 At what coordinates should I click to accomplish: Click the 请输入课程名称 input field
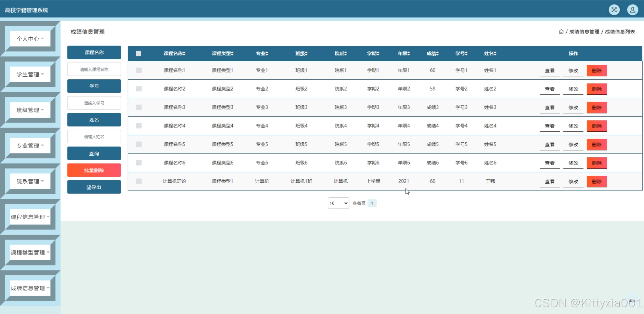(94, 69)
